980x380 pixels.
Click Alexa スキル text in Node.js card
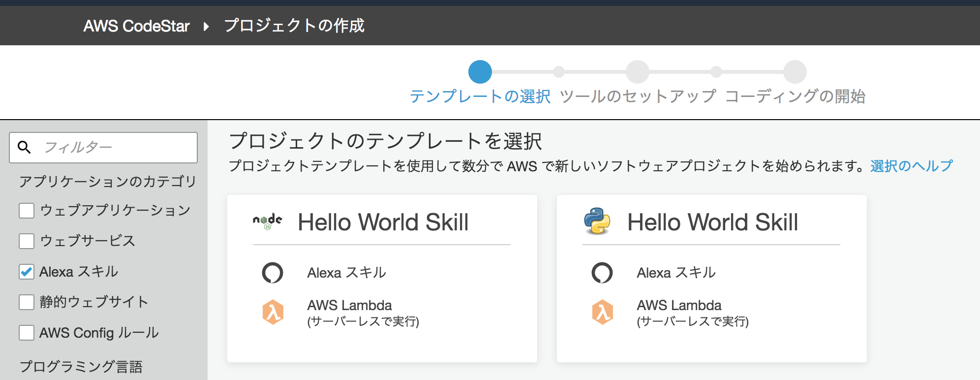[347, 273]
